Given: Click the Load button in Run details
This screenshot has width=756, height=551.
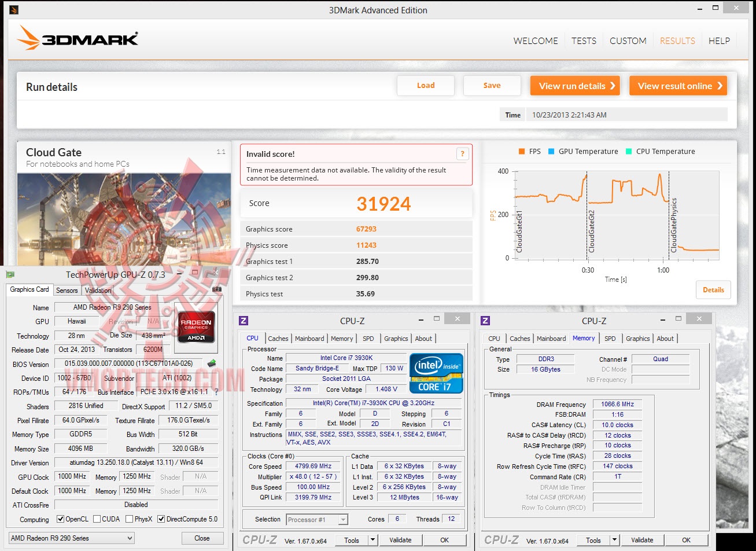Looking at the screenshot, I should pyautogui.click(x=426, y=86).
